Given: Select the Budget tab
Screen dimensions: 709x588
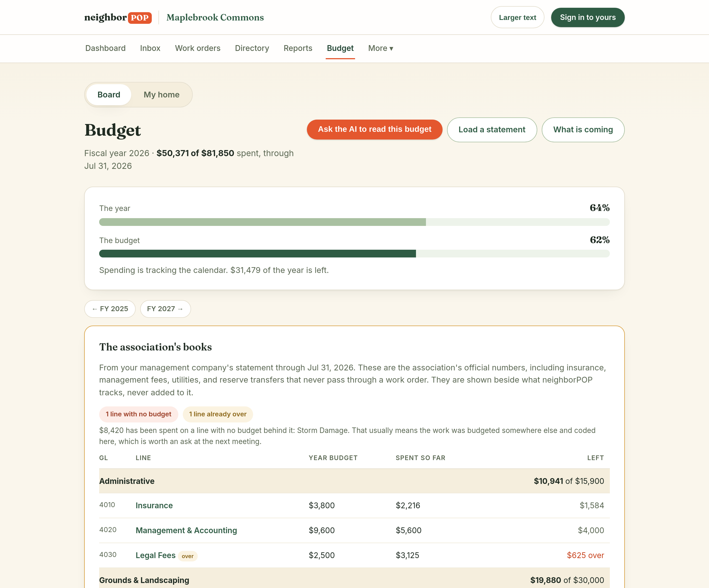Looking at the screenshot, I should 340,48.
